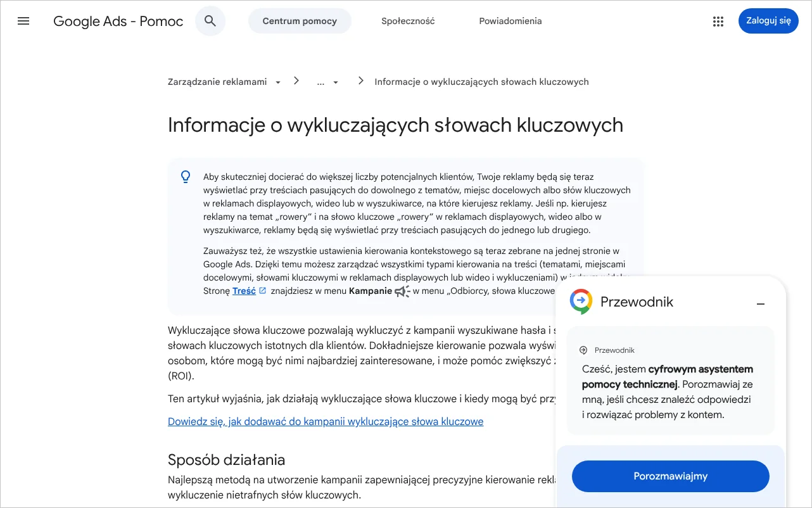This screenshot has width=812, height=508.
Task: Follow the Dowiedz się, jak dodawać link
Action: point(326,421)
